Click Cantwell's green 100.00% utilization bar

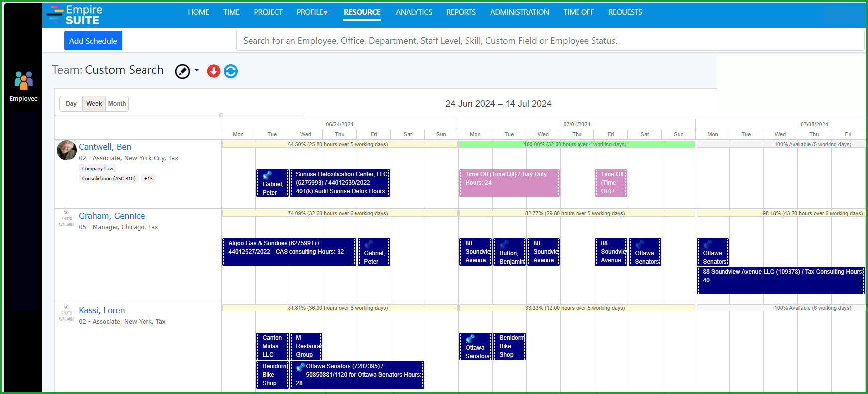(577, 144)
